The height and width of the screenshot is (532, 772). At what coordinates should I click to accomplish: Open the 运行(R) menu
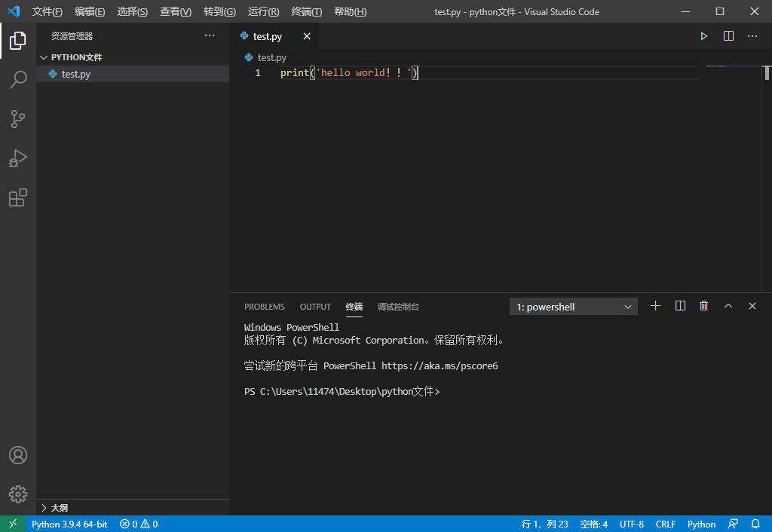coord(263,12)
